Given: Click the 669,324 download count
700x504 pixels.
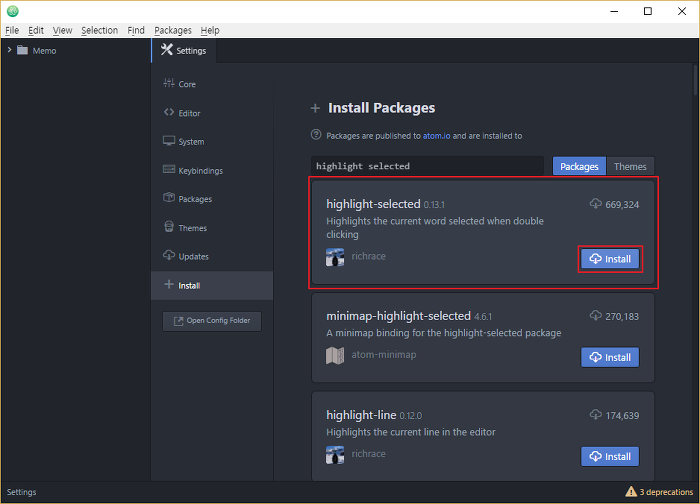Looking at the screenshot, I should 622,204.
